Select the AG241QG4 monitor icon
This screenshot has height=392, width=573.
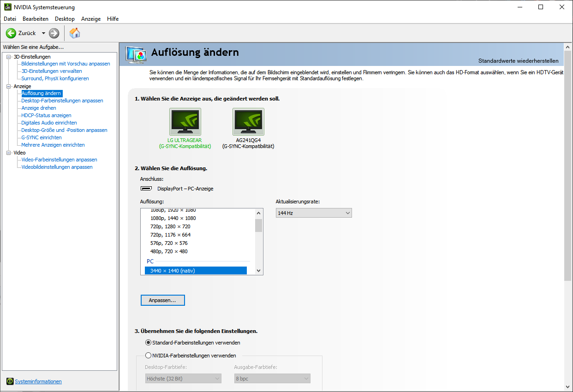pyautogui.click(x=248, y=122)
